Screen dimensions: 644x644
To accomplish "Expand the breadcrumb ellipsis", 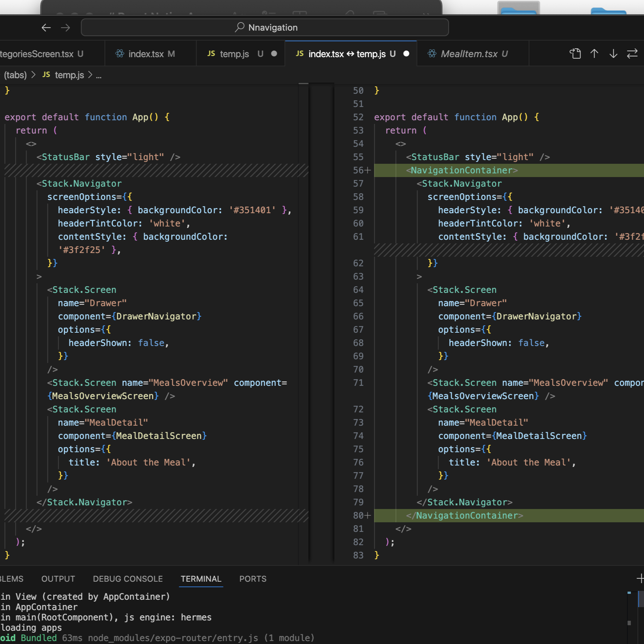I will click(x=98, y=76).
